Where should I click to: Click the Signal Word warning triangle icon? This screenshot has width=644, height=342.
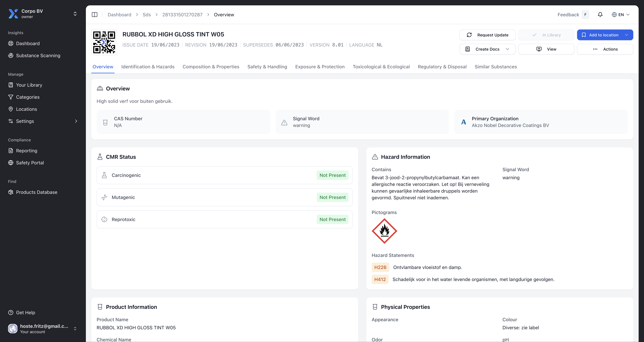tap(284, 122)
